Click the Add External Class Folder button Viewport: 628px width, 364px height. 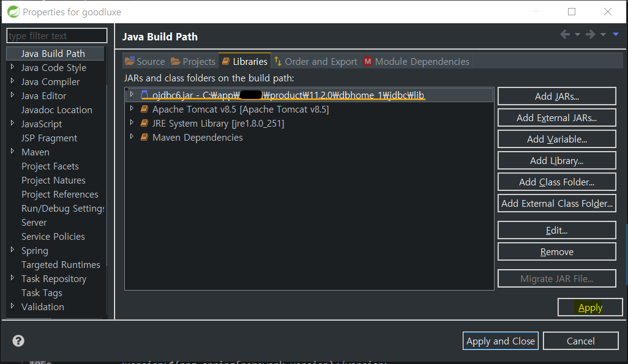[557, 204]
